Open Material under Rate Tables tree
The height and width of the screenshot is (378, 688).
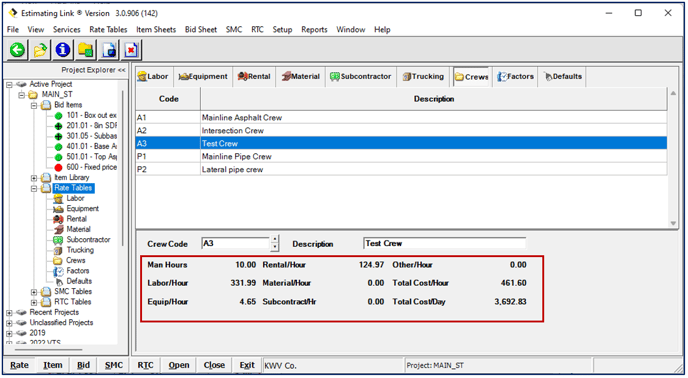coord(78,229)
